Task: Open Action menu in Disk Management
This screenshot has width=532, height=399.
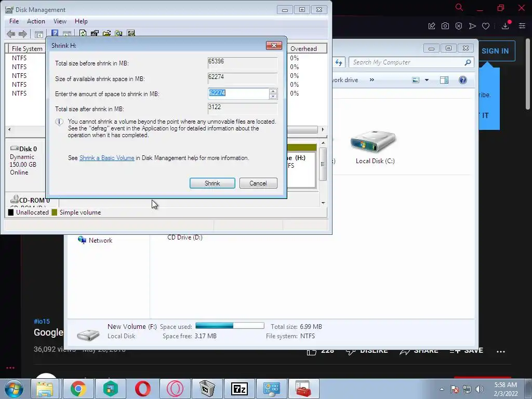Action: pos(36,21)
